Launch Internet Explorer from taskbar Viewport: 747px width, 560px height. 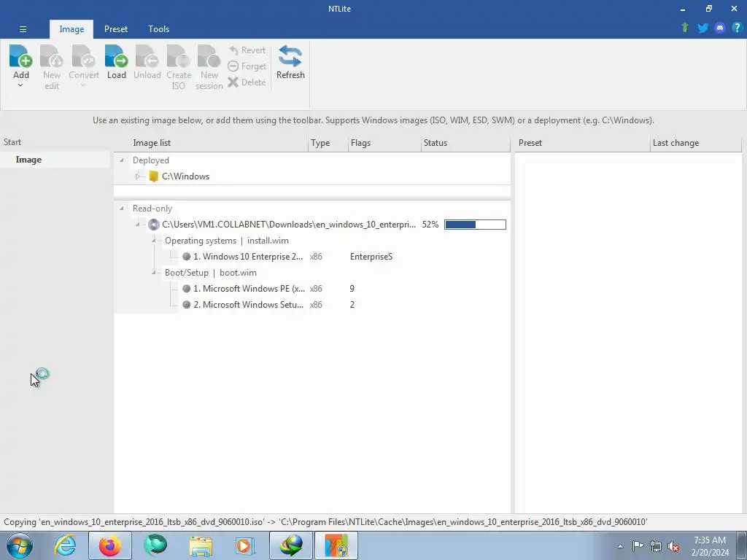[65, 545]
